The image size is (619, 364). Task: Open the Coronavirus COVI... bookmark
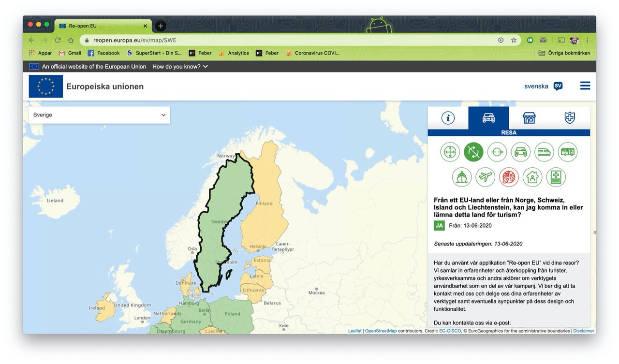point(312,53)
